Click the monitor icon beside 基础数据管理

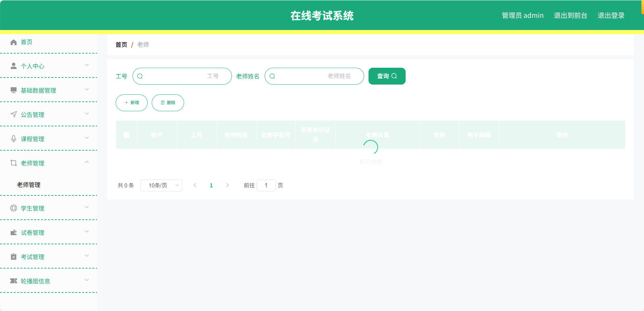[x=13, y=90]
